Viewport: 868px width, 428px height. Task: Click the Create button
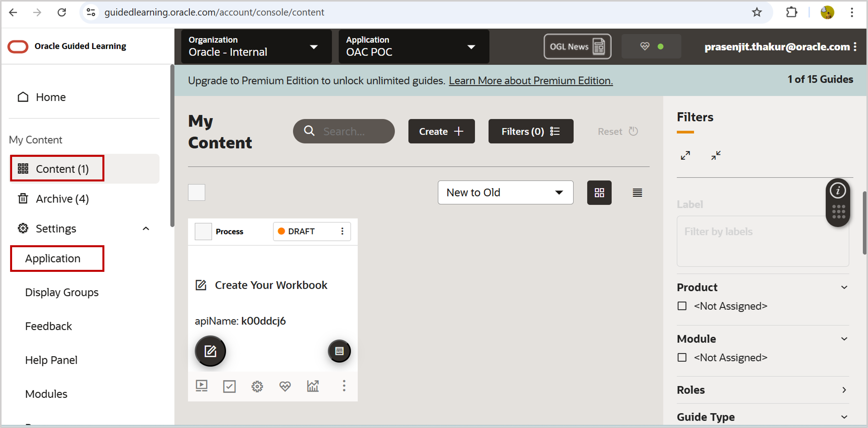coord(441,131)
